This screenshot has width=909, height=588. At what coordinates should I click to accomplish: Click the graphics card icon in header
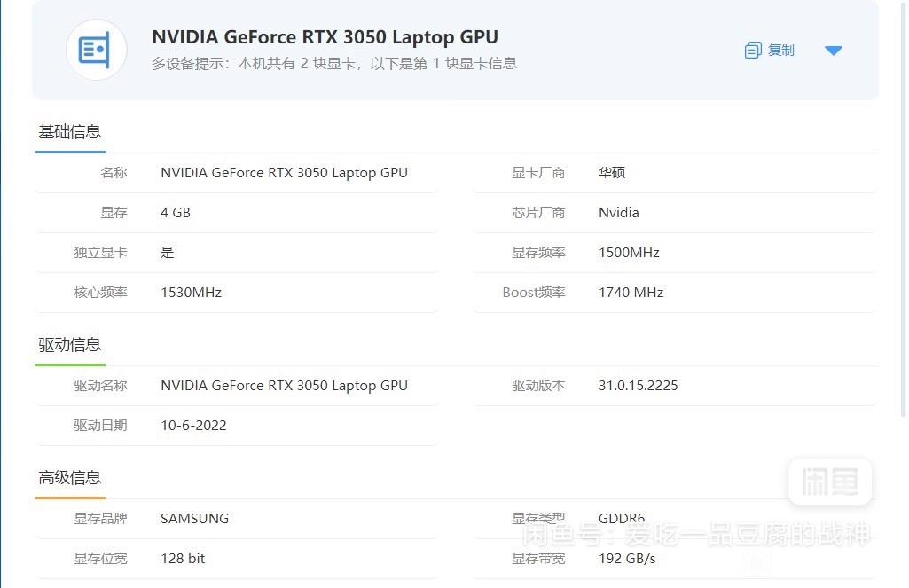click(97, 50)
